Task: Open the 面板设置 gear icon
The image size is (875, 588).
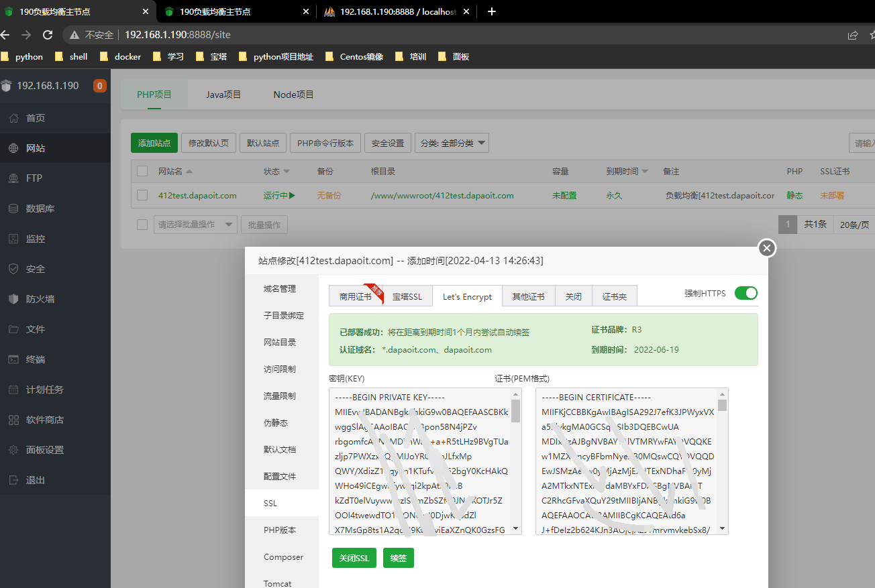Action: [13, 450]
